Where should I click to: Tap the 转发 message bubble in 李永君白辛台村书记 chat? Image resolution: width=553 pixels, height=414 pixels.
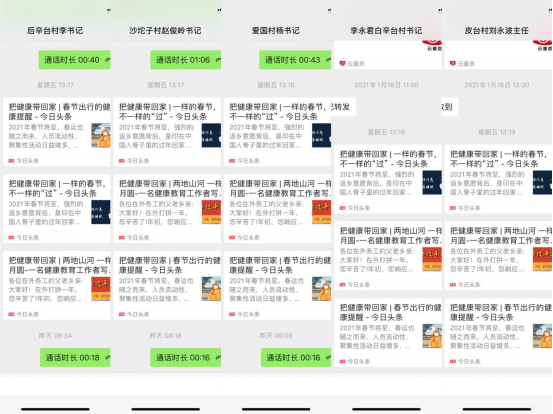[344, 107]
